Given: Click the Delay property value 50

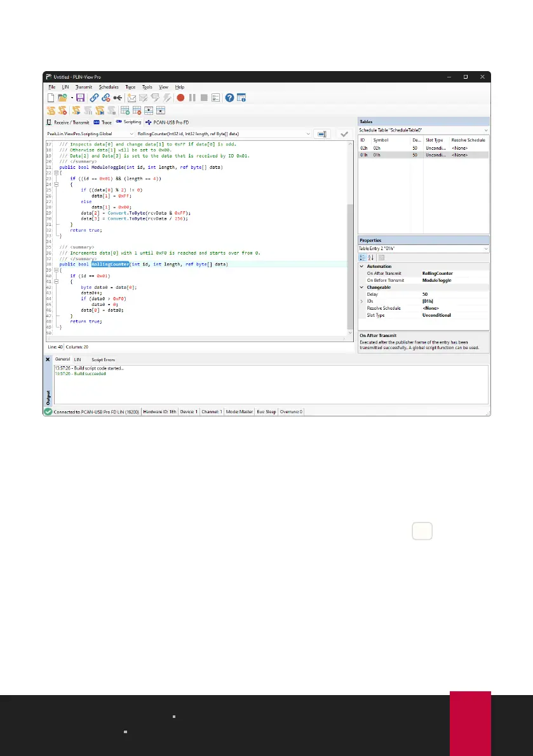Looking at the screenshot, I should coord(425,294).
